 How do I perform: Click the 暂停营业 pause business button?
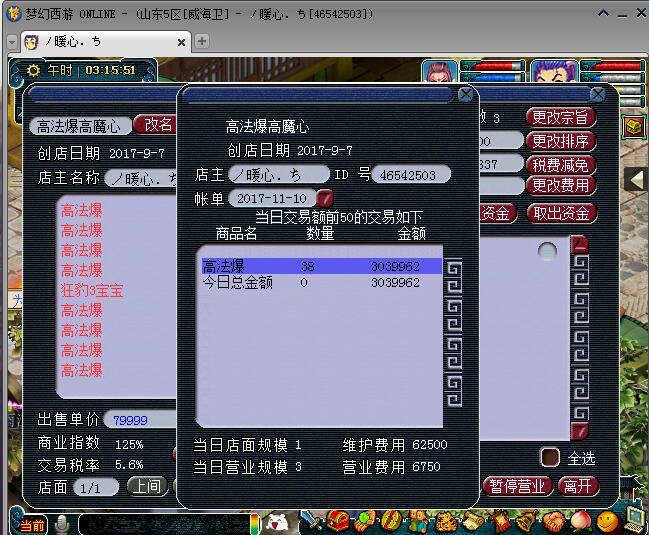coord(517,486)
